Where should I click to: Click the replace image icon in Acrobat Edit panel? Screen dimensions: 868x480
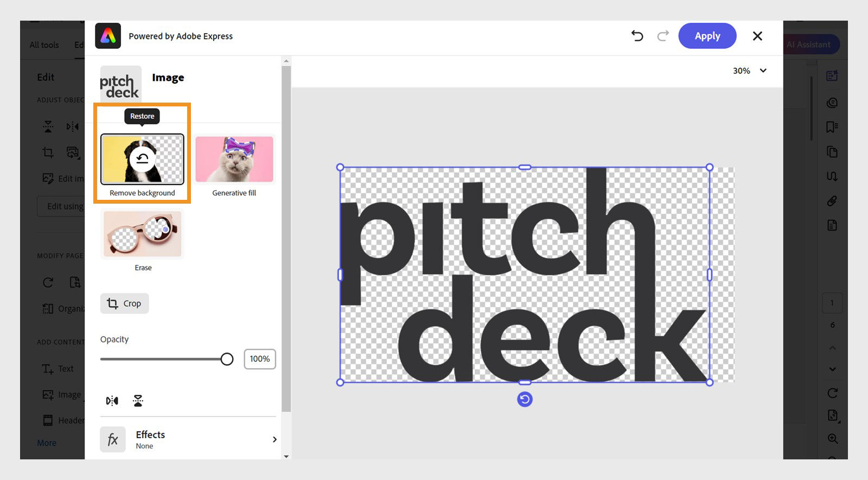[x=73, y=153]
